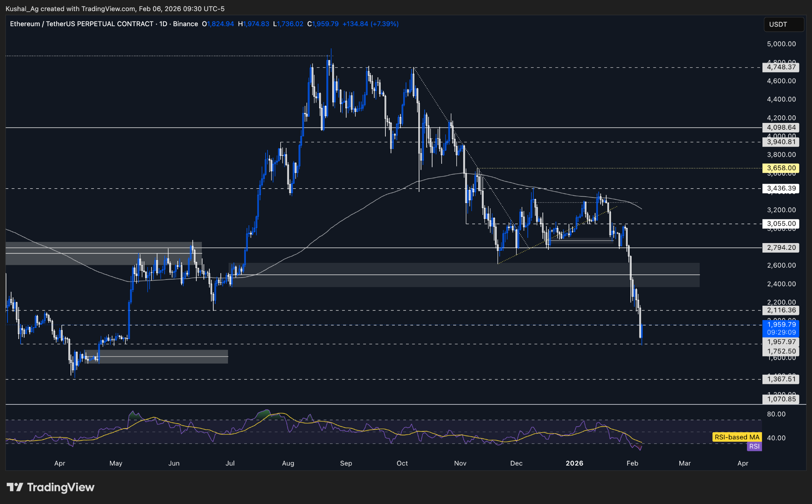
Task: Click the 80.00 RSI scale value
Action: click(x=776, y=414)
